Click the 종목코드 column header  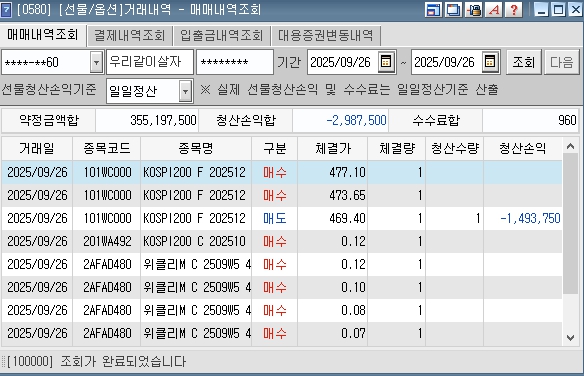point(107,149)
